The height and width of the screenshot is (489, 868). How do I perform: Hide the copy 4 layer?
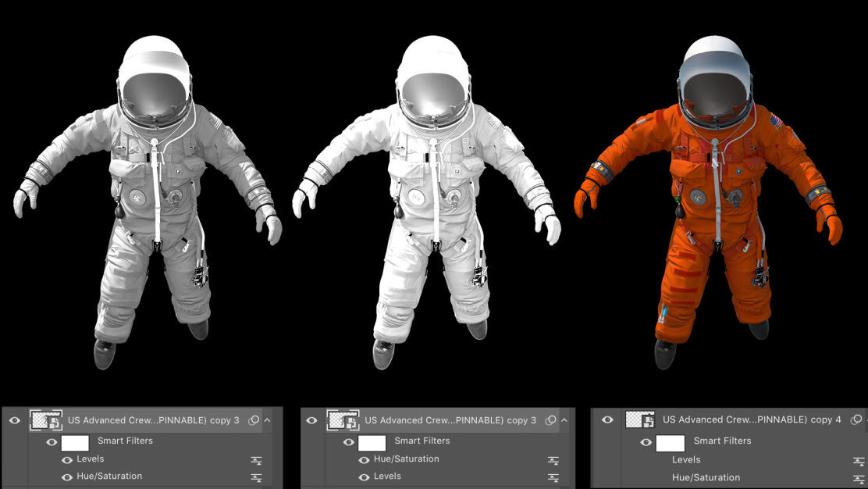tap(607, 419)
